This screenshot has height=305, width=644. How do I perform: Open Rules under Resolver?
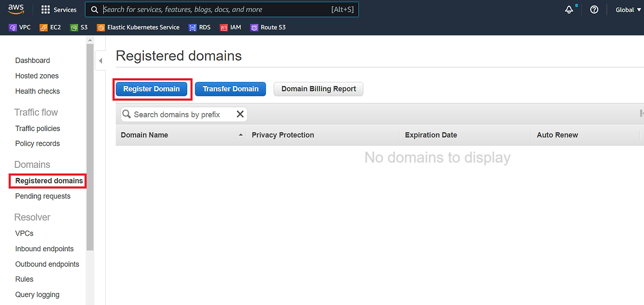click(x=24, y=279)
